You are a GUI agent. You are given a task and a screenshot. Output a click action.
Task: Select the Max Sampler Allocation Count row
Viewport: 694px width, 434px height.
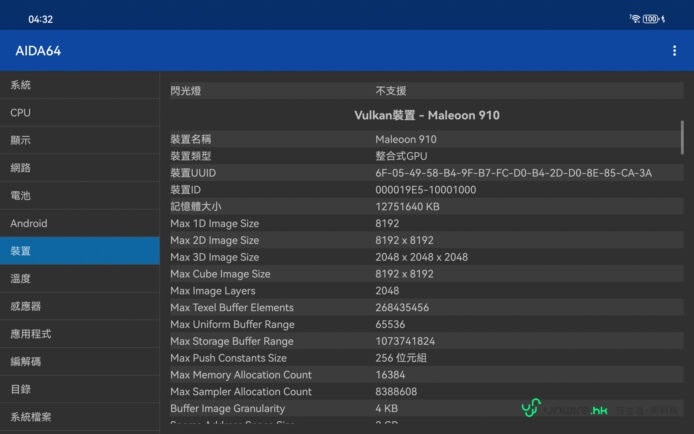[x=427, y=392]
